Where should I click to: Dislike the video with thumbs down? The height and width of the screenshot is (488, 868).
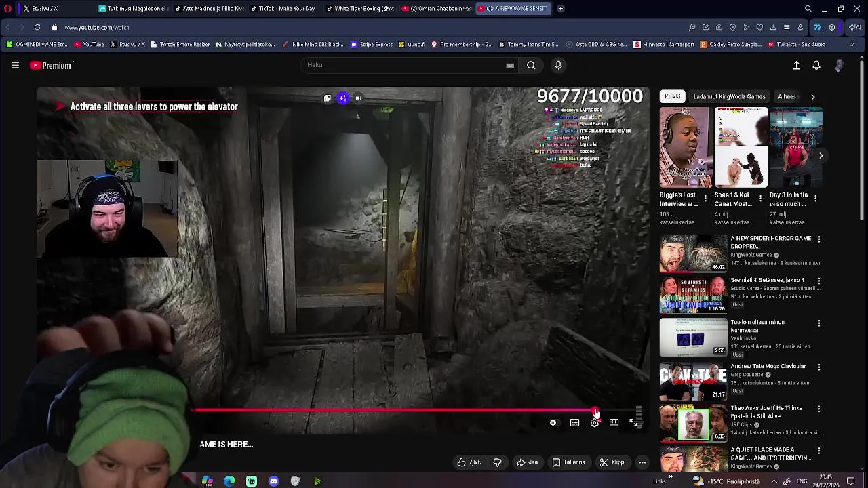[x=497, y=462]
